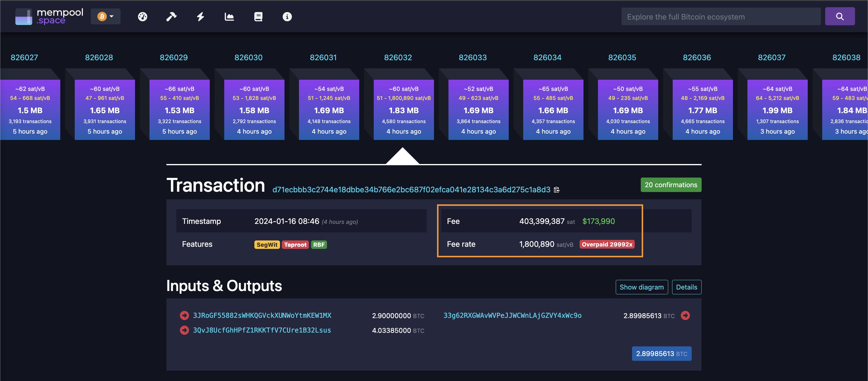This screenshot has height=381, width=868.
Task: Click the Show diagram button
Action: tap(641, 287)
